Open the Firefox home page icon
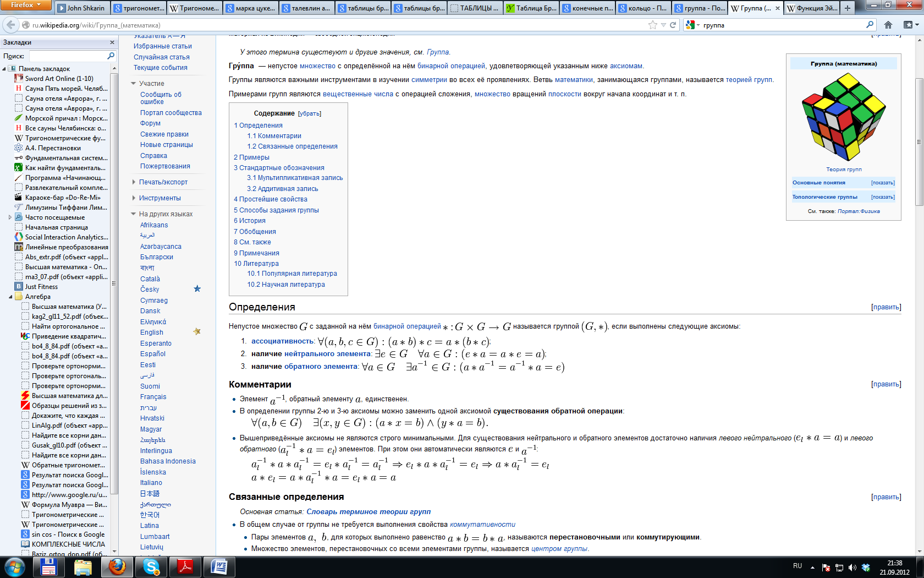Image resolution: width=924 pixels, height=578 pixels. (888, 25)
